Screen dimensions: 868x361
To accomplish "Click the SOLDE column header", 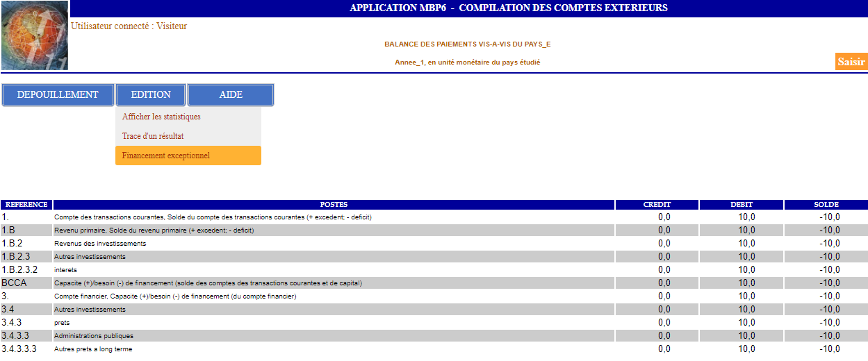I will [826, 205].
